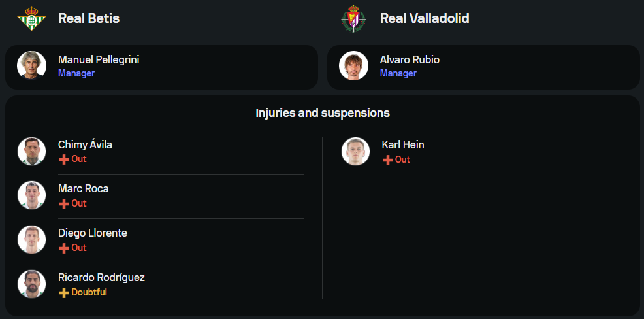Open the Real Betis team name link
This screenshot has width=644, height=319.
(89, 18)
